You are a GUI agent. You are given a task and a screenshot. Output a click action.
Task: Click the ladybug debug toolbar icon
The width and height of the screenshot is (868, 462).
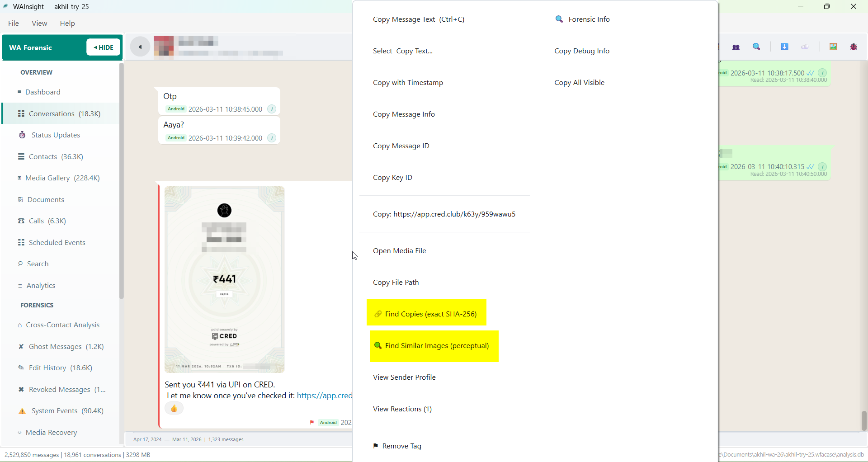(x=854, y=47)
